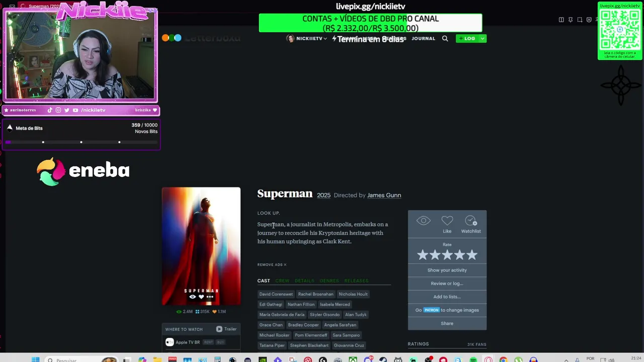Open cast member Angela Sarafyan
644x362 pixels.
click(340, 325)
